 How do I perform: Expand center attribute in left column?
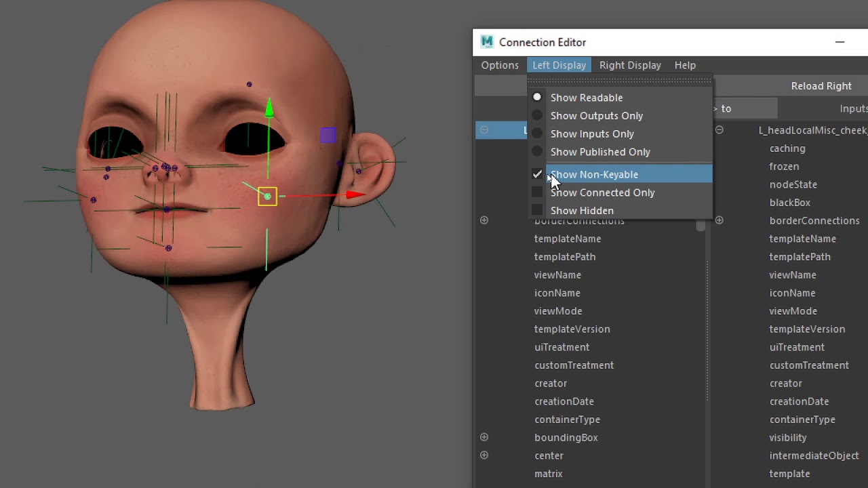[x=484, y=455]
